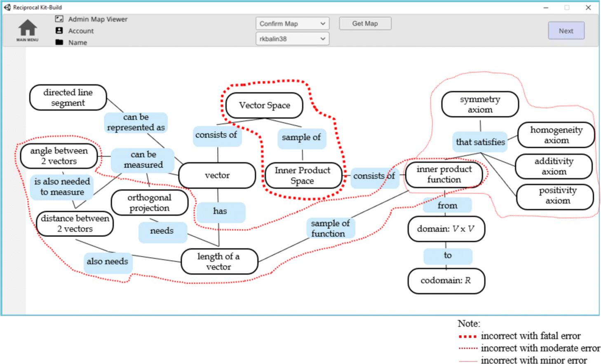Screen dimensions: 601x364
Task: Select the 'positivity axiom' concept node
Action: (x=555, y=197)
